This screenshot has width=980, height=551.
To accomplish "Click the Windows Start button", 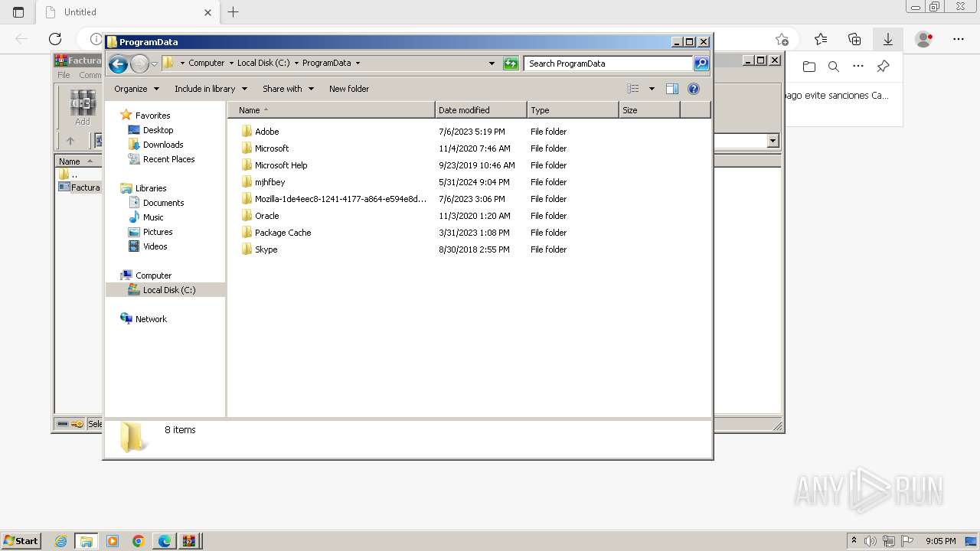I will pos(21,540).
